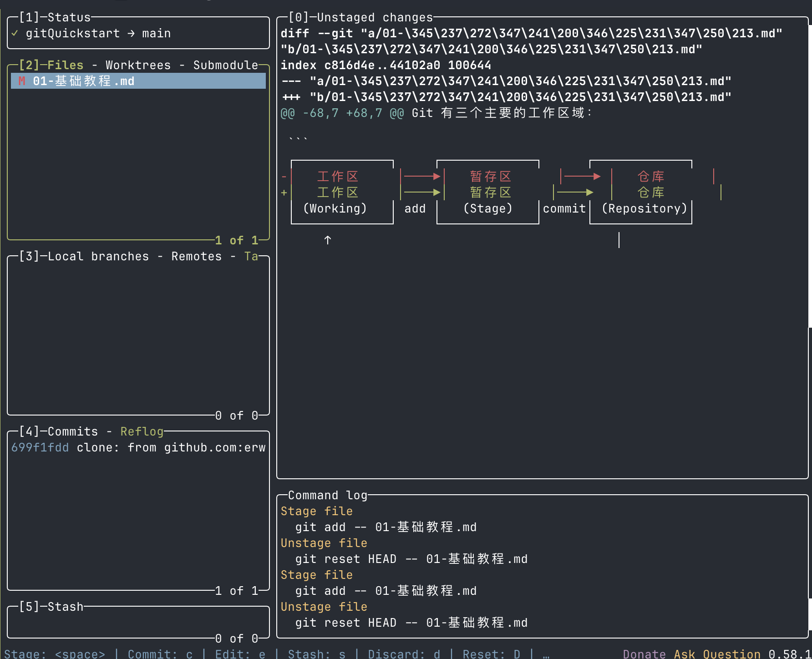Click the Discard keybinding hint
This screenshot has height=659, width=812.
(x=404, y=654)
